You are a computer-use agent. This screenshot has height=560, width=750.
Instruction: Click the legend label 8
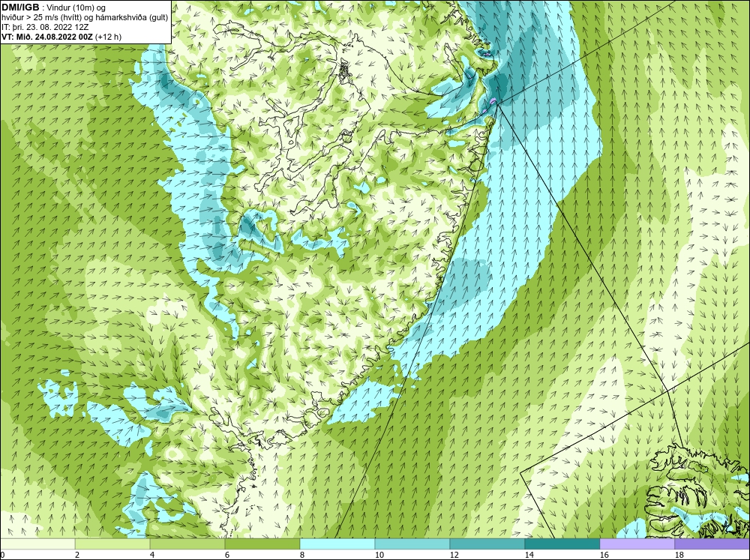click(302, 555)
